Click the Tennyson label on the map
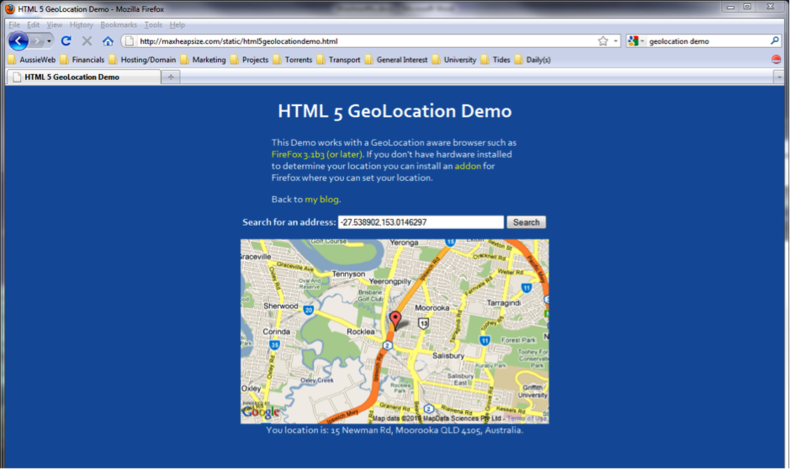Viewport: 790px width, 469px height. click(349, 274)
